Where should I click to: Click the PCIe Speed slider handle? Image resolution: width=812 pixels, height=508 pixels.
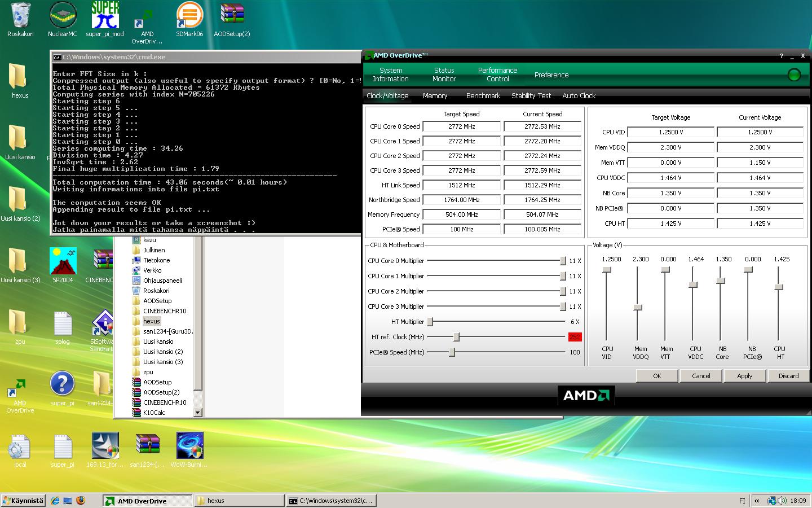click(452, 352)
